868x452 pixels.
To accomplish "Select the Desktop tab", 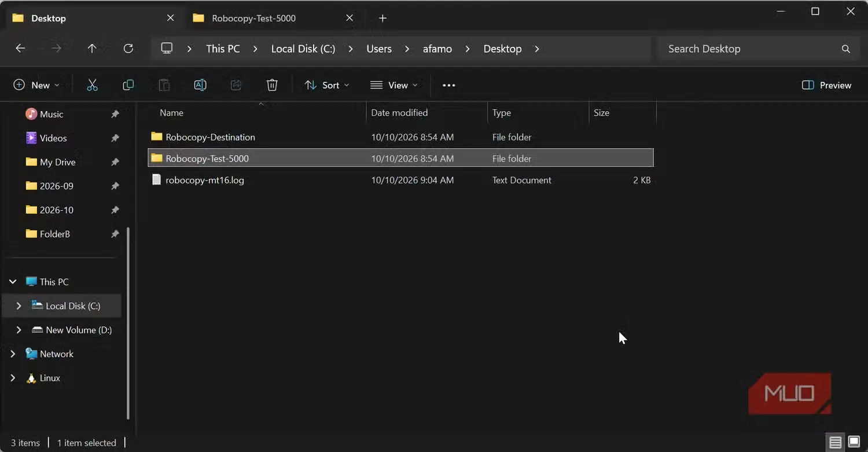I will coord(49,18).
